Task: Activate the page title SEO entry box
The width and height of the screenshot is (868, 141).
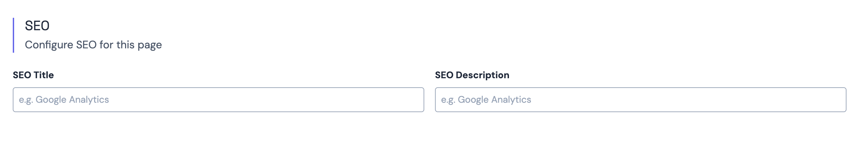Action: click(219, 100)
